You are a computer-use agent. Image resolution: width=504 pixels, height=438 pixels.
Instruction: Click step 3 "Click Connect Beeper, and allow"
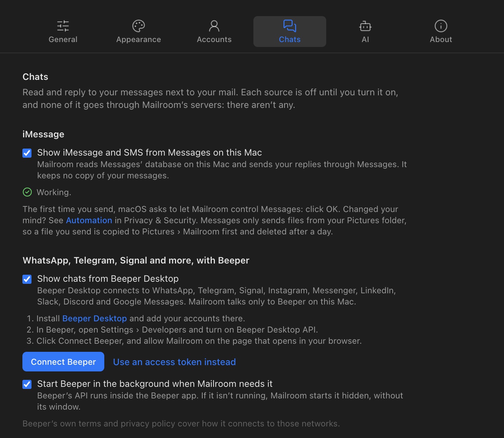(x=194, y=341)
